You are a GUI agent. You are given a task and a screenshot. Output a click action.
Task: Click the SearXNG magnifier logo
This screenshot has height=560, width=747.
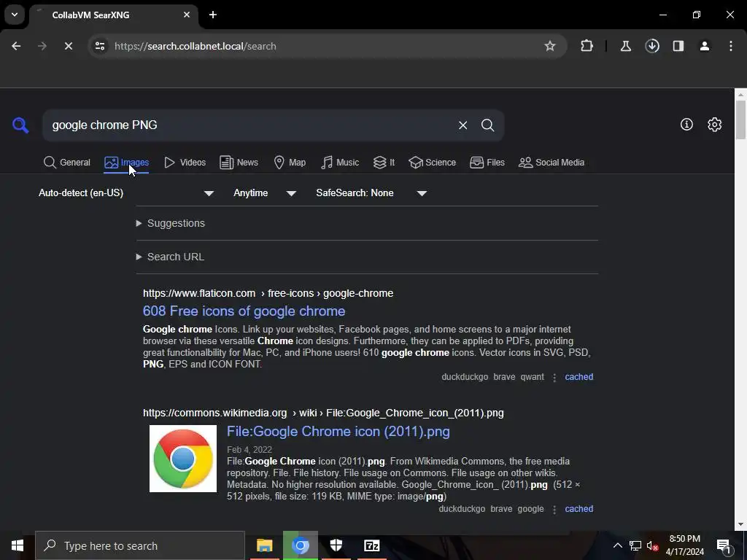click(x=20, y=125)
